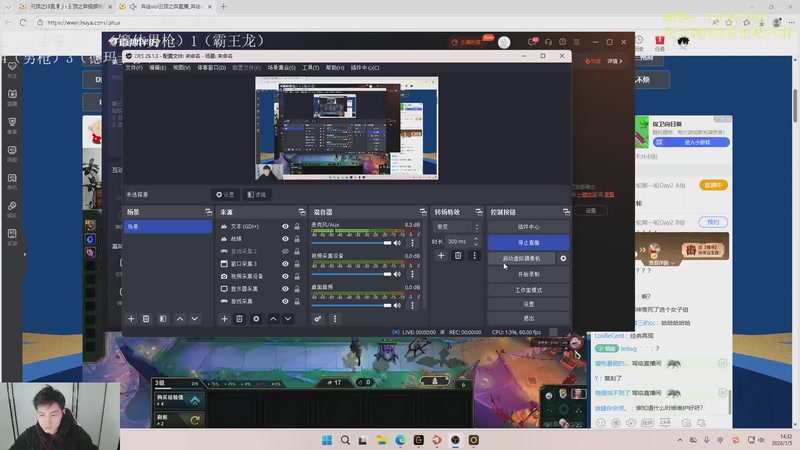Remove selected source with trash icon
Image resolution: width=800 pixels, height=450 pixels.
tap(239, 319)
